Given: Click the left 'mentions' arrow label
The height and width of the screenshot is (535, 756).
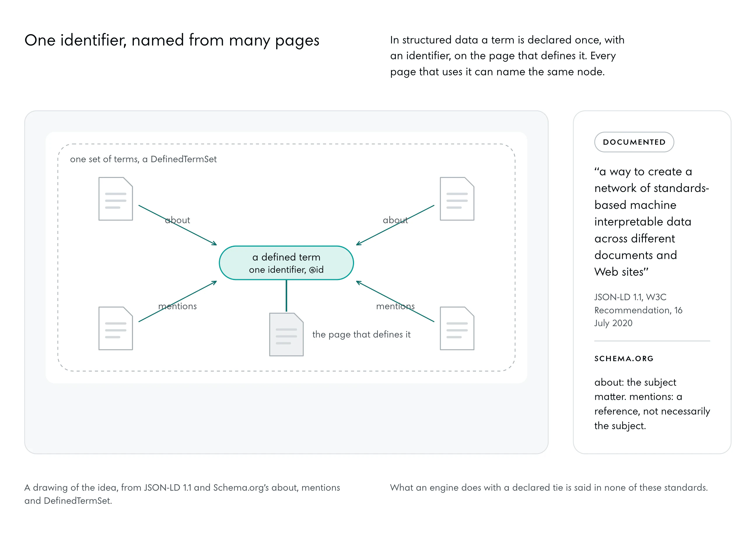Looking at the screenshot, I should click(x=177, y=306).
